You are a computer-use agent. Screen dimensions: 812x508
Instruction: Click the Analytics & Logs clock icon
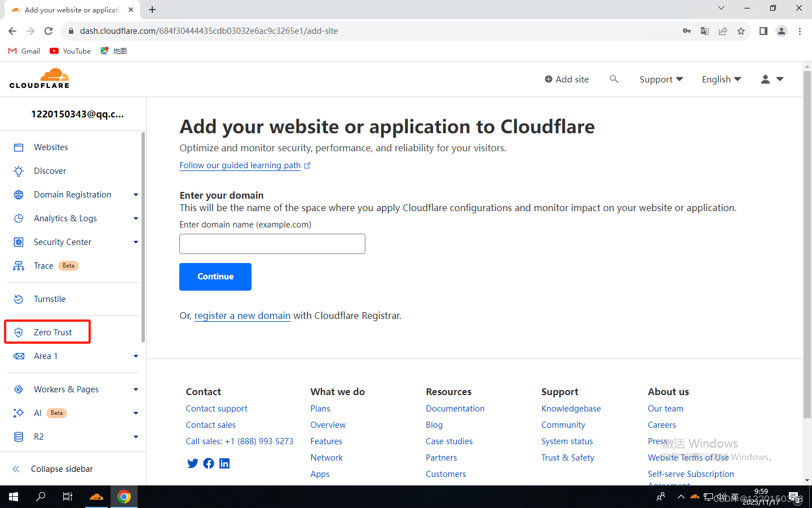(x=19, y=218)
